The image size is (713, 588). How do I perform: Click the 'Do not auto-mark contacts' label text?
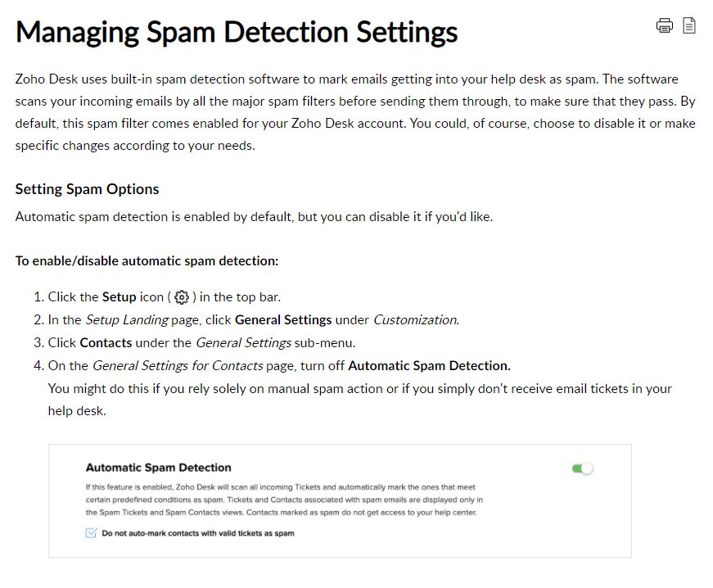click(198, 533)
